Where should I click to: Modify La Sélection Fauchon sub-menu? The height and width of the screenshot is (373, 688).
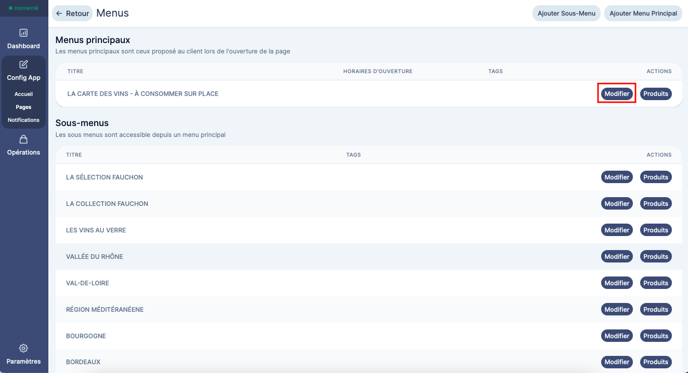pos(616,177)
